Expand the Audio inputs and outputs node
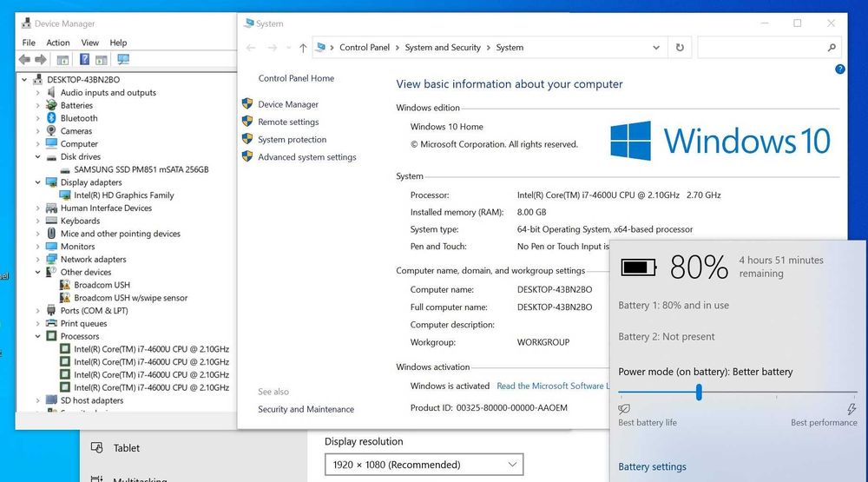The height and width of the screenshot is (482, 868). pyautogui.click(x=37, y=93)
